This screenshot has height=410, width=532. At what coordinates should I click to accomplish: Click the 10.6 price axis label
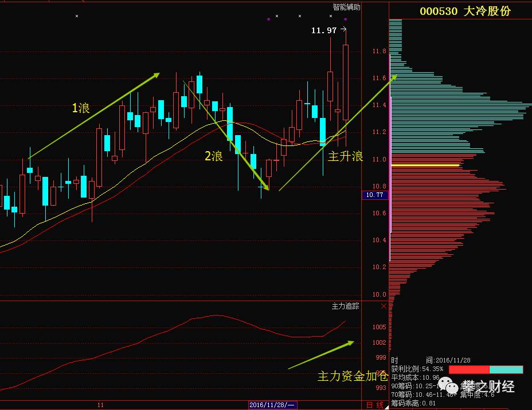tap(380, 213)
